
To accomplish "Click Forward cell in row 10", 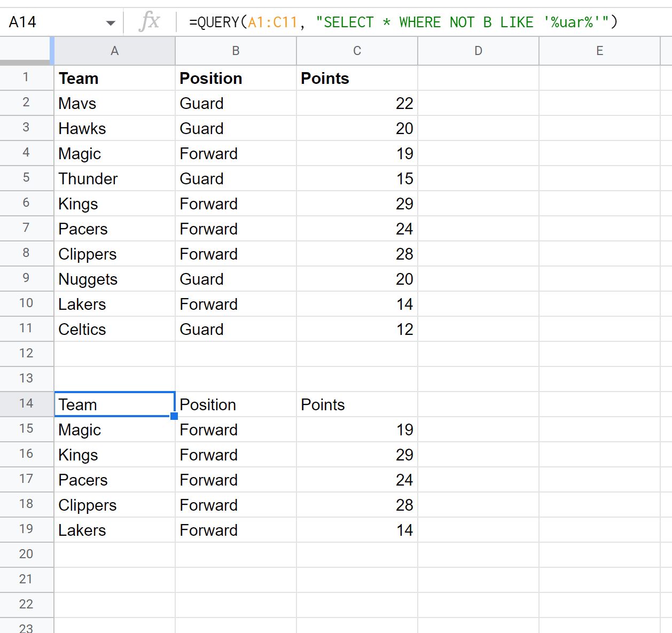I will click(x=236, y=304).
